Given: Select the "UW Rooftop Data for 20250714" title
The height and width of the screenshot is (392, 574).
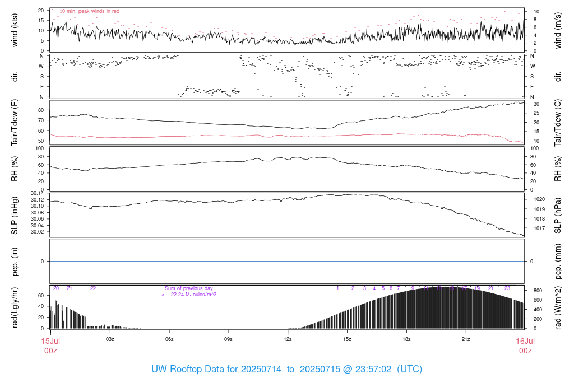Looking at the screenshot, I should point(216,369).
